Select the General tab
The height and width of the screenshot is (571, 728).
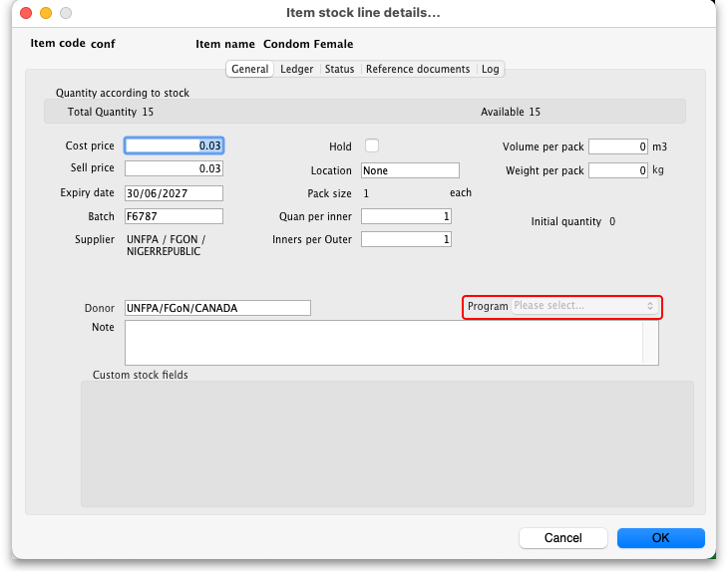pos(249,69)
